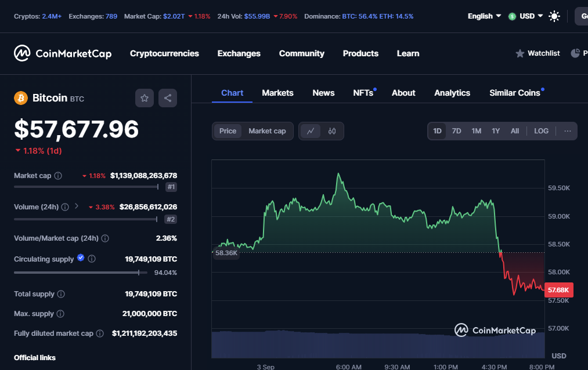
Task: Show Max. supply info icon
Action: point(60,314)
